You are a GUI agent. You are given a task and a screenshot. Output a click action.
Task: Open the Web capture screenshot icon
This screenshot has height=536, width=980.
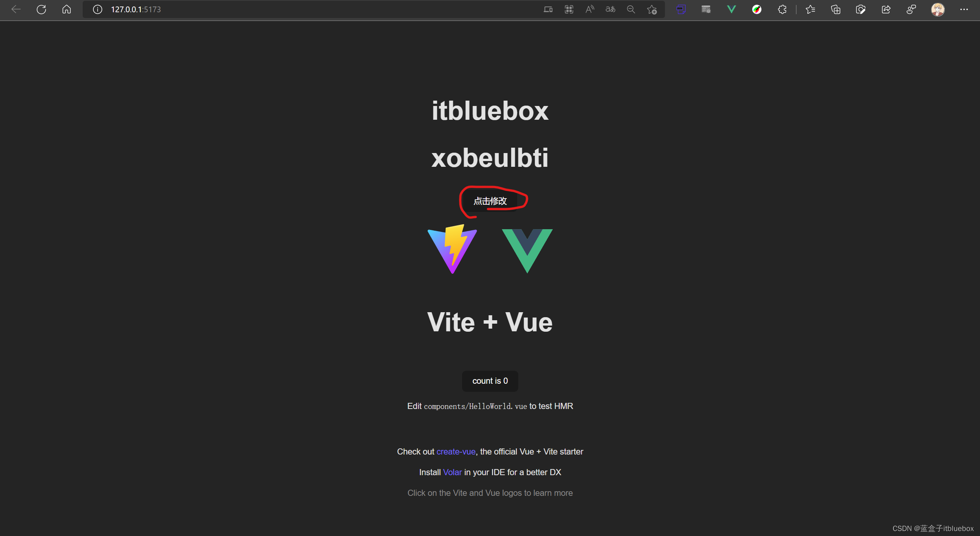point(861,9)
